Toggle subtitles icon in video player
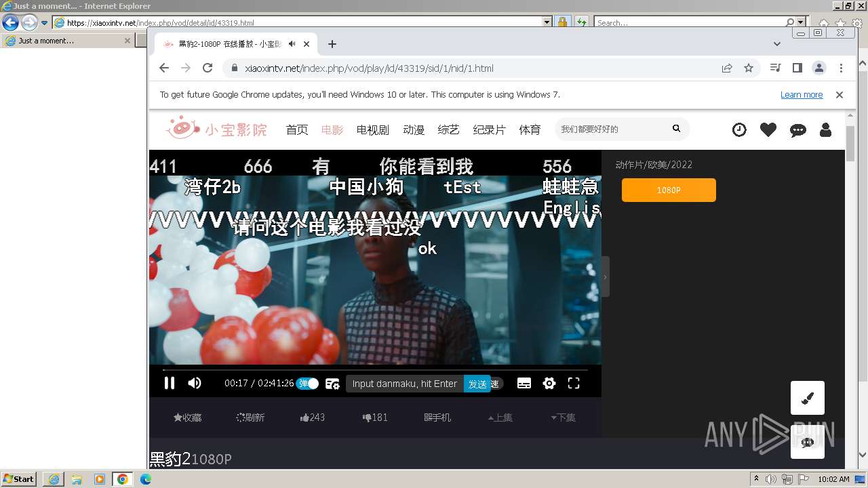Image resolution: width=868 pixels, height=488 pixels. tap(524, 384)
